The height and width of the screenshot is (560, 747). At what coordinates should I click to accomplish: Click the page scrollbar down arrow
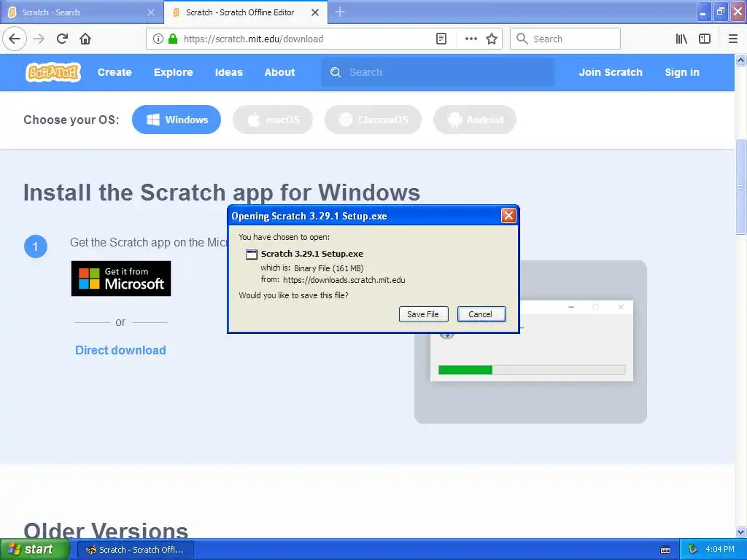pos(741,532)
